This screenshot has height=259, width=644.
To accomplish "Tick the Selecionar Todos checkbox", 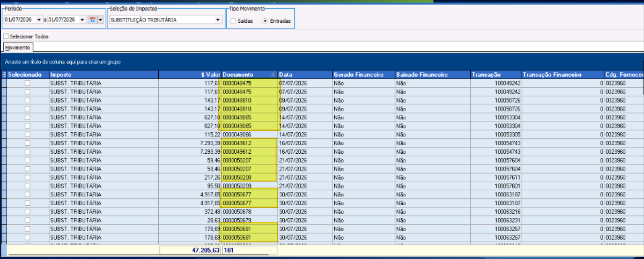I will click(x=6, y=36).
